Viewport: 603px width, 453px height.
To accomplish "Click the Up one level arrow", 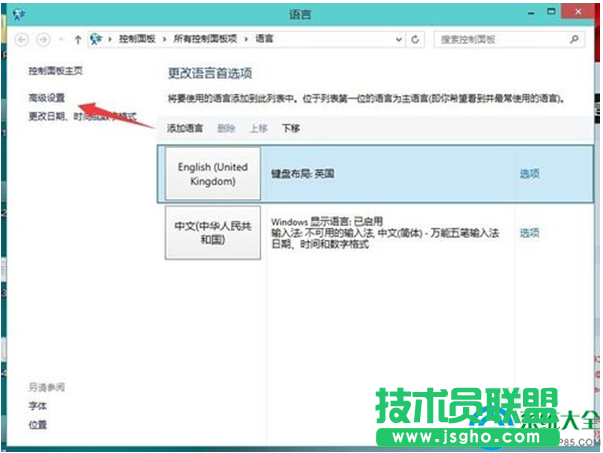I will [77, 39].
